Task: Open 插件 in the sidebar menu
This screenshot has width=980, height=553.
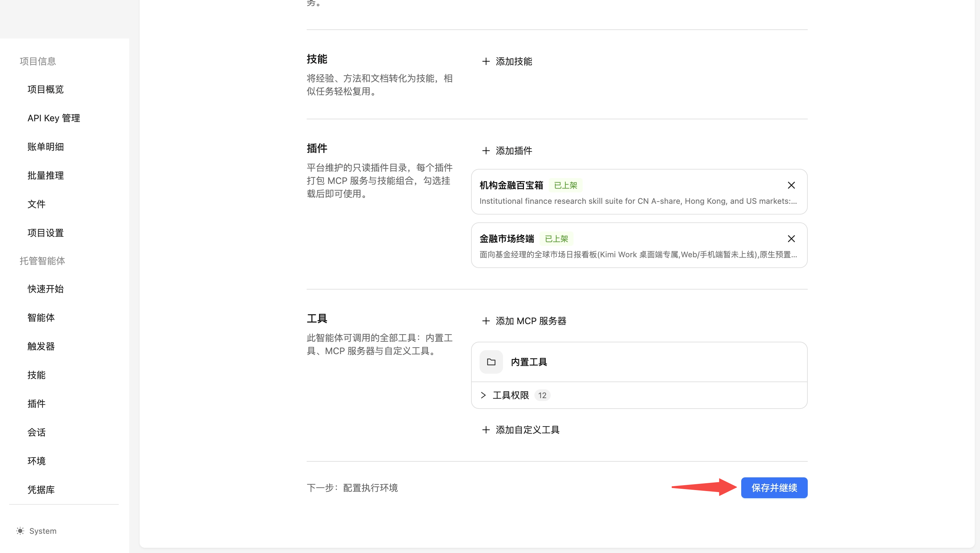Action: pyautogui.click(x=37, y=404)
